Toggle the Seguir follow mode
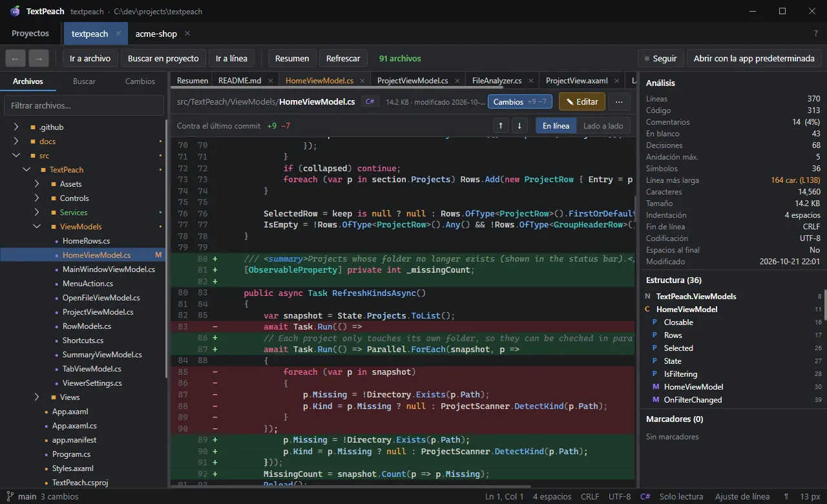The width and height of the screenshot is (827, 504). [x=660, y=58]
